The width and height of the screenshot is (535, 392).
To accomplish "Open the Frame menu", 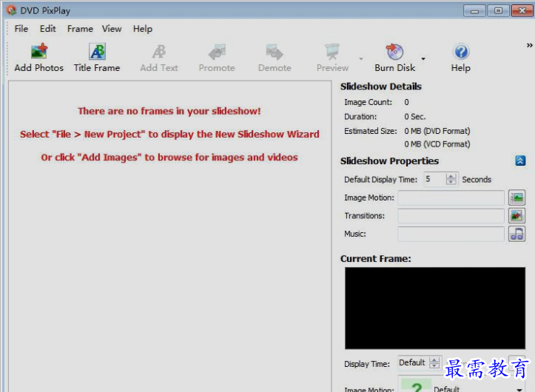I will (80, 29).
